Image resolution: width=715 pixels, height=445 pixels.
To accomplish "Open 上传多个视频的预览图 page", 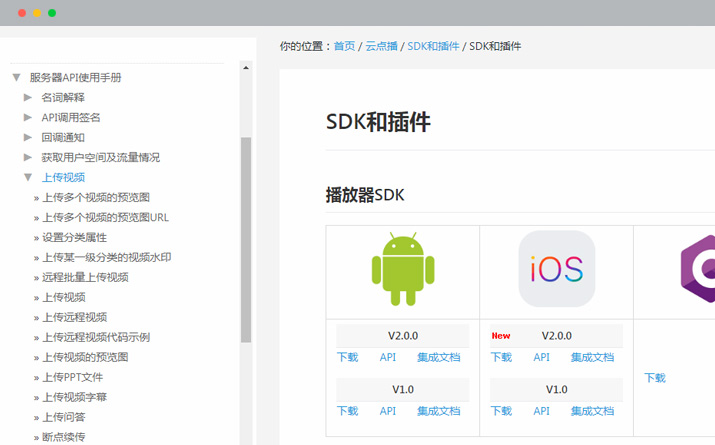I will [x=96, y=197].
